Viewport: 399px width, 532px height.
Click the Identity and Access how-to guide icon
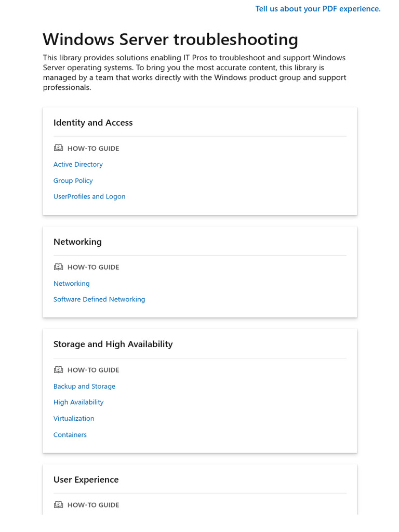[58, 148]
